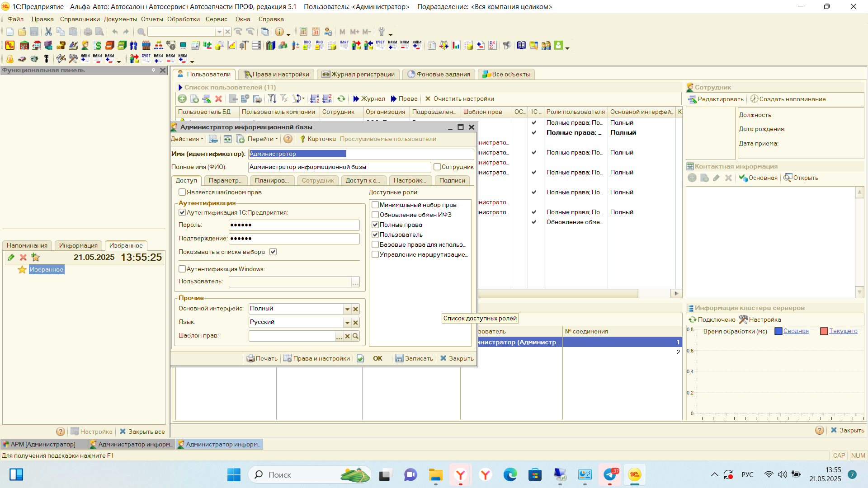Screen dimensions: 868x488
Task: Click 'Записать' button in admin dialog
Action: click(x=414, y=358)
